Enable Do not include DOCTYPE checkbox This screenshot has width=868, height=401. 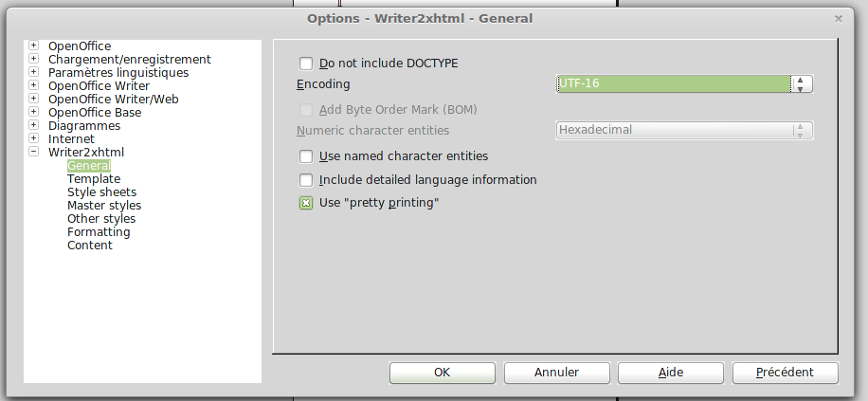(306, 64)
